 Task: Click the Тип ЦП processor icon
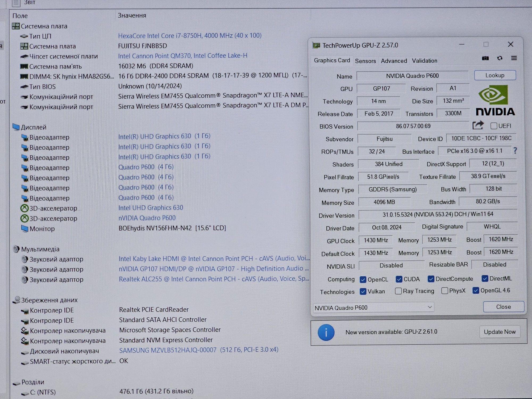24,36
